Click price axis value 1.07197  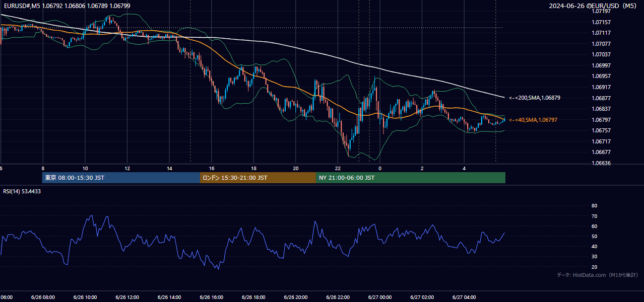click(601, 11)
